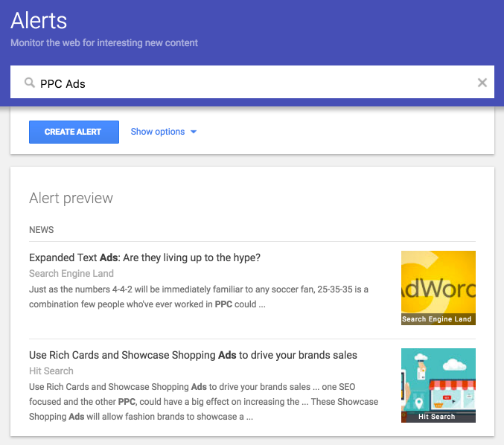Click the Expanded Text Ads article snippet text
504x445 pixels.
199,297
